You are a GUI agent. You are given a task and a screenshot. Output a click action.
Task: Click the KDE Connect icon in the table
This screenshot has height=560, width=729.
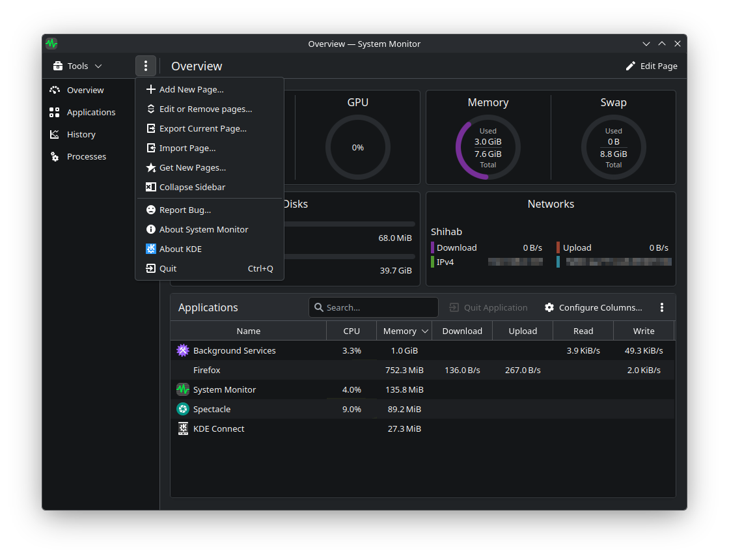pyautogui.click(x=183, y=428)
